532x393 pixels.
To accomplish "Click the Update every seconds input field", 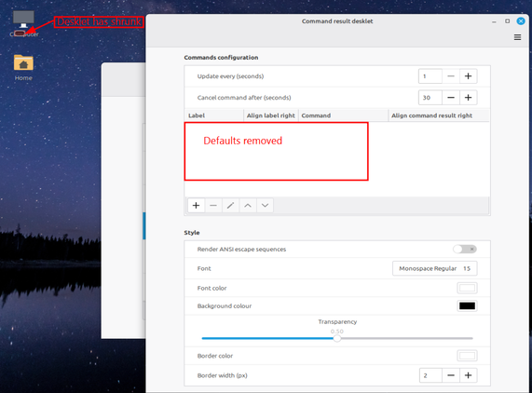I will [x=430, y=76].
